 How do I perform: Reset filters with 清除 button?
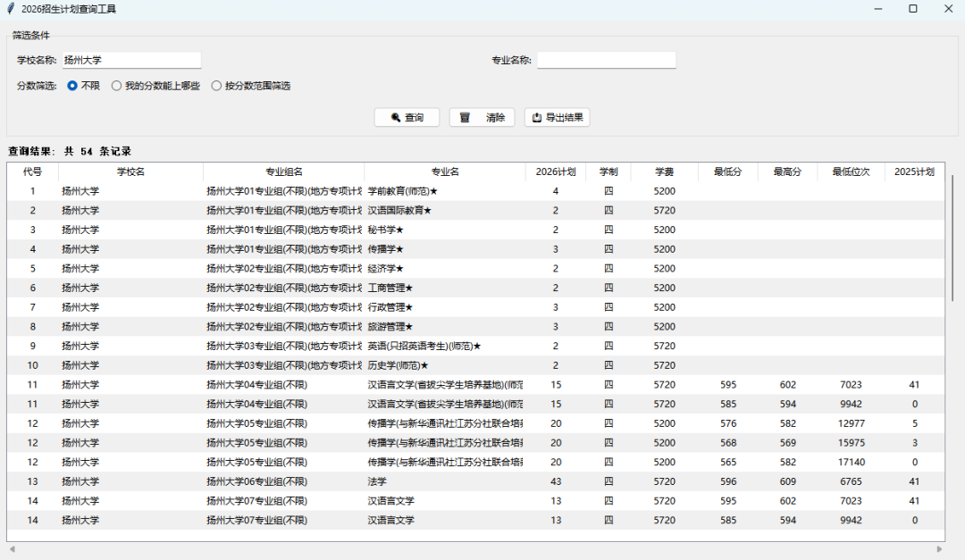point(482,118)
